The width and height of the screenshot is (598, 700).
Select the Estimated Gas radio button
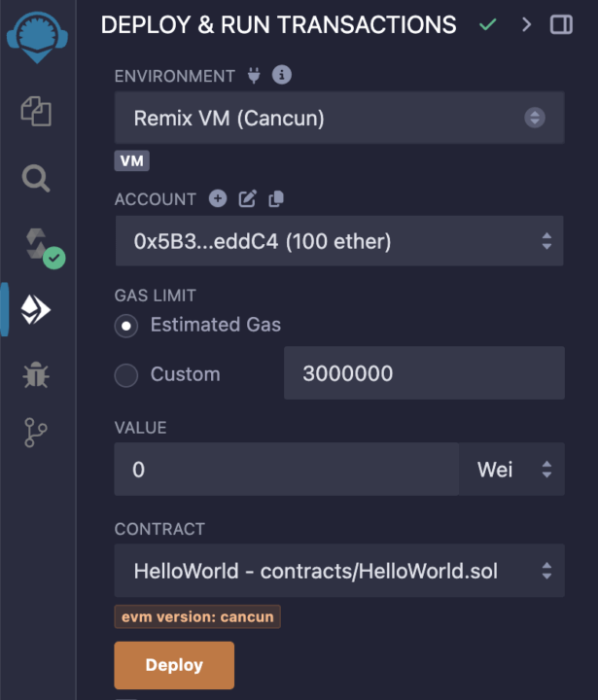126,326
